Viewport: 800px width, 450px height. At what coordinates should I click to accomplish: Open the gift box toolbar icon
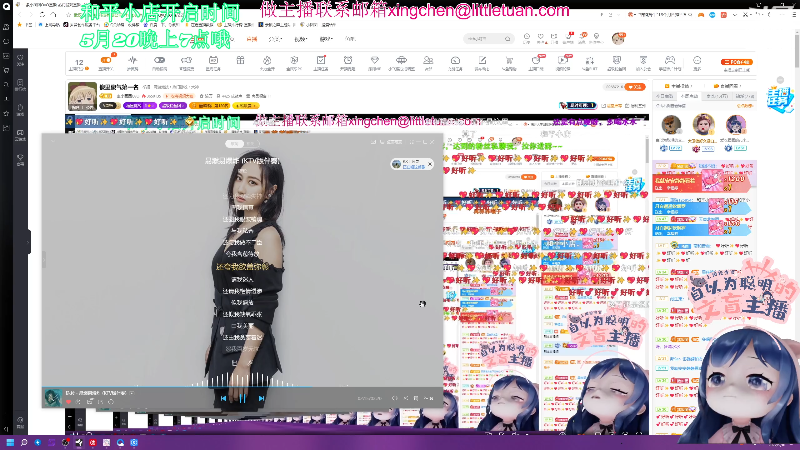click(x=240, y=61)
